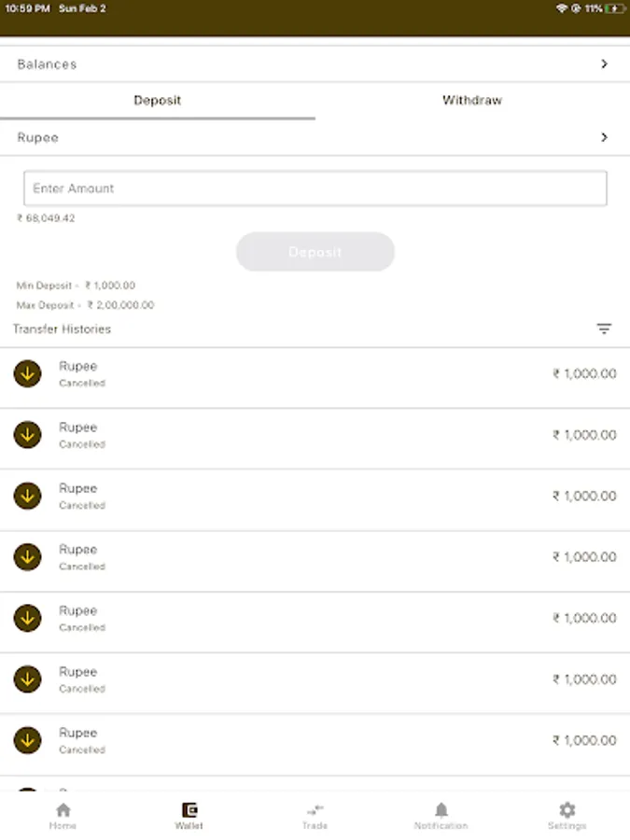Open the Settings gear icon
Viewport: 630px width, 840px height.
coord(567,810)
